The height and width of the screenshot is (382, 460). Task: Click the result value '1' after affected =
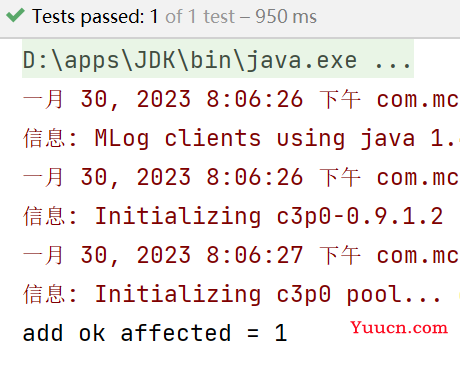[x=281, y=333]
